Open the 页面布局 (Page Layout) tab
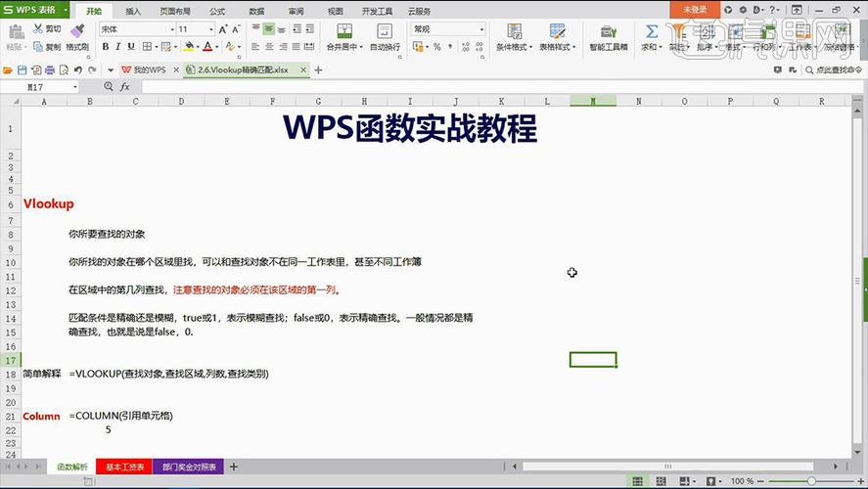This screenshot has width=868, height=489. (x=175, y=11)
